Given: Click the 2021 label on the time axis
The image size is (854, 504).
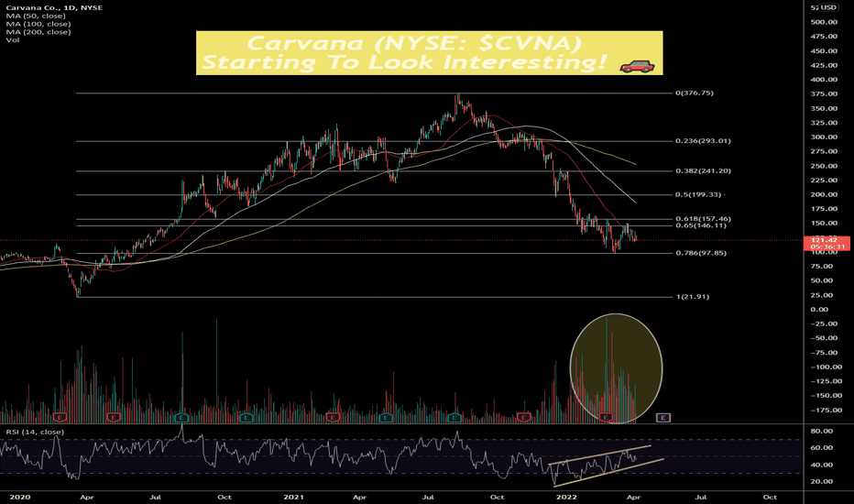Looking at the screenshot, I should [293, 497].
